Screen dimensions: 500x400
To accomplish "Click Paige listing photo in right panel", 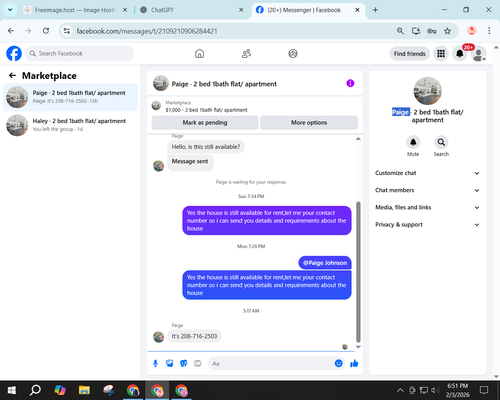I will [x=427, y=91].
